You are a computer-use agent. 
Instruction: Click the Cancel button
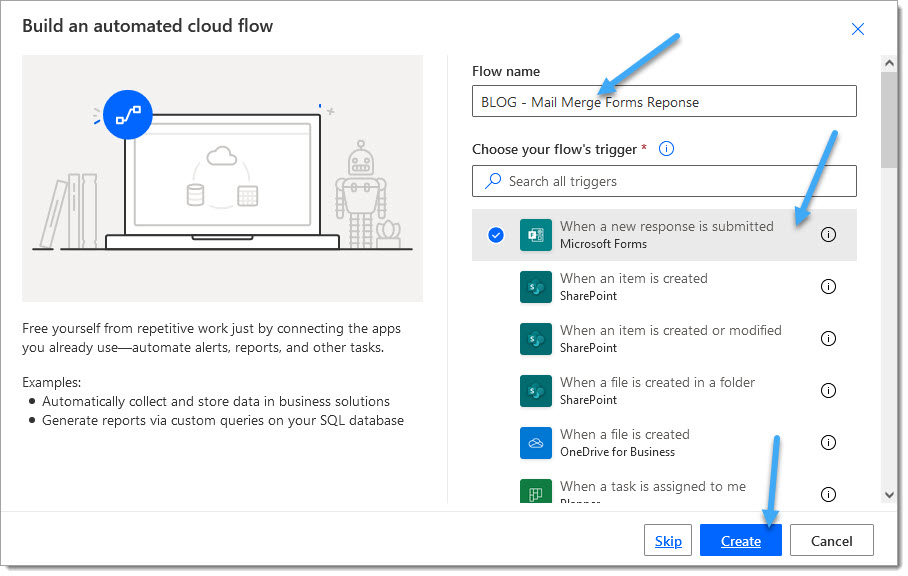(x=831, y=541)
